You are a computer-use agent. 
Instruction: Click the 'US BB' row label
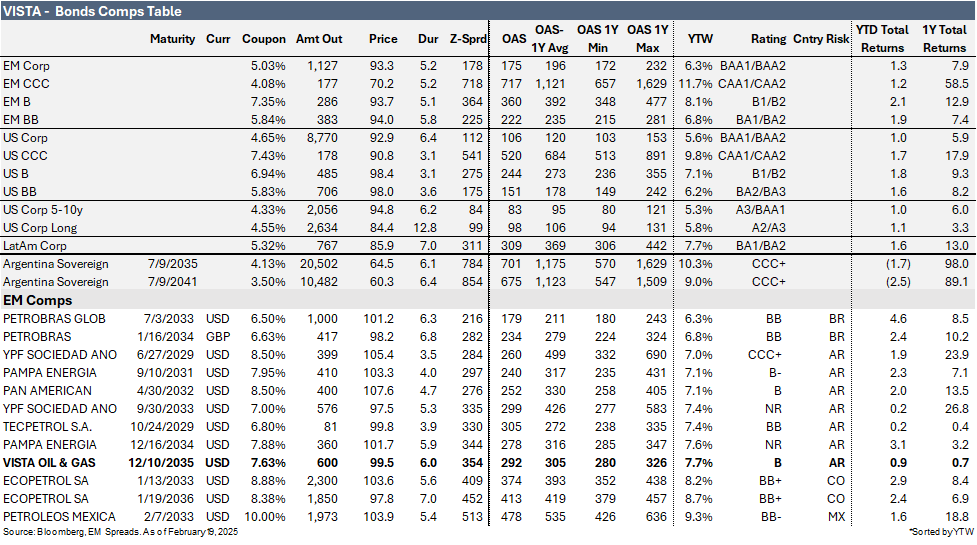coord(20,192)
